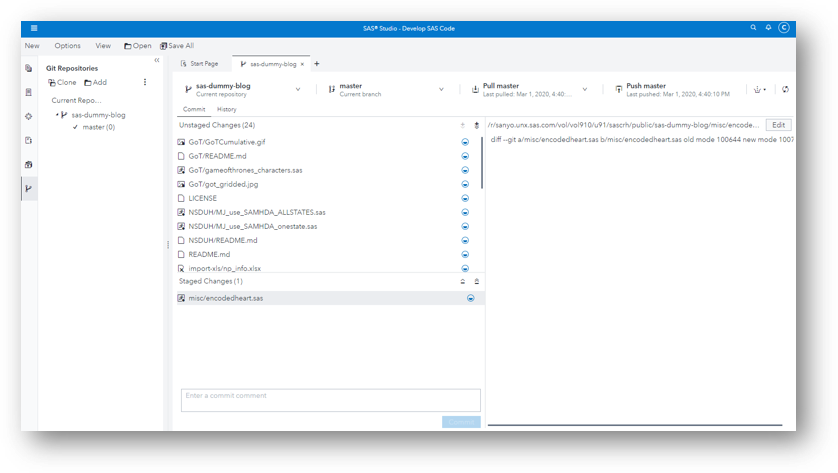Click unstaged changes list scrollbar
838x473 pixels.
(482, 163)
